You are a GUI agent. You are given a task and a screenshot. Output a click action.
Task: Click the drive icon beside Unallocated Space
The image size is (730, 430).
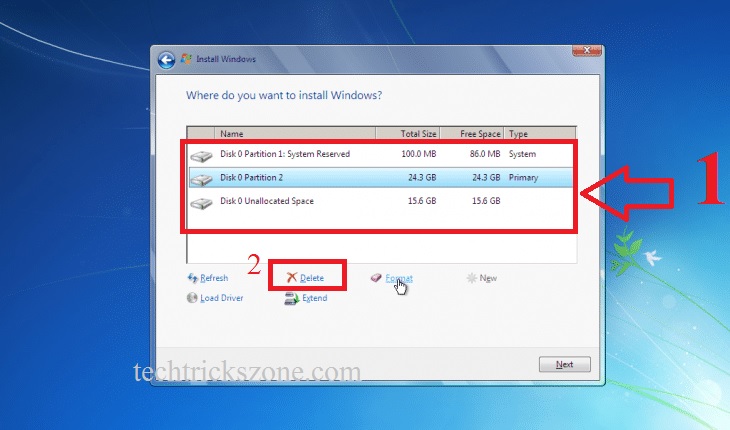[x=202, y=203]
